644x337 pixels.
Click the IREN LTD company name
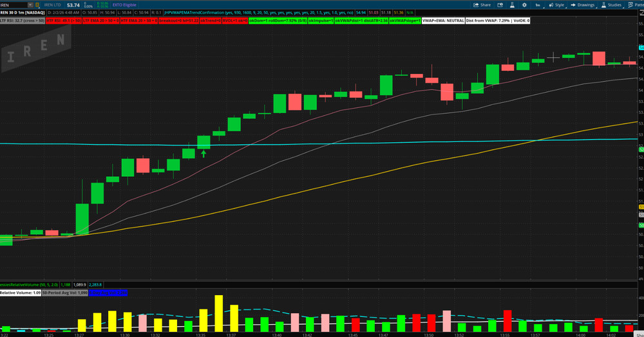coord(52,5)
